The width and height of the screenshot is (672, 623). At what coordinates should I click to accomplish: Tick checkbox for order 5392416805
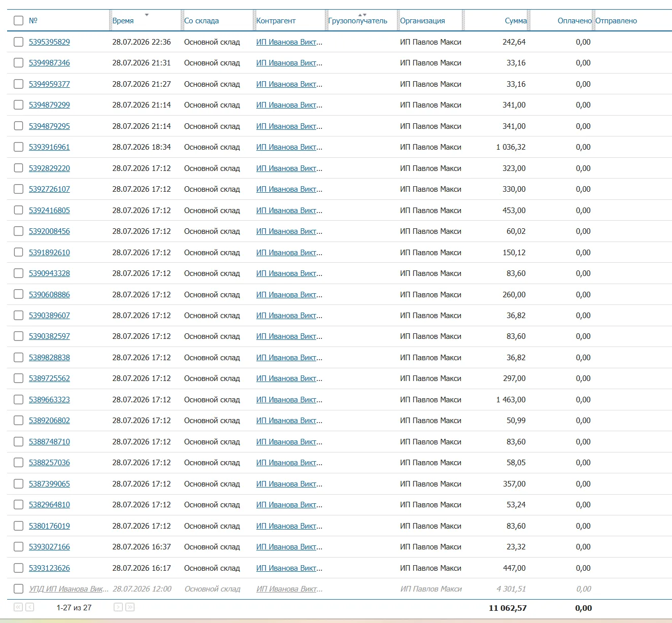point(18,211)
